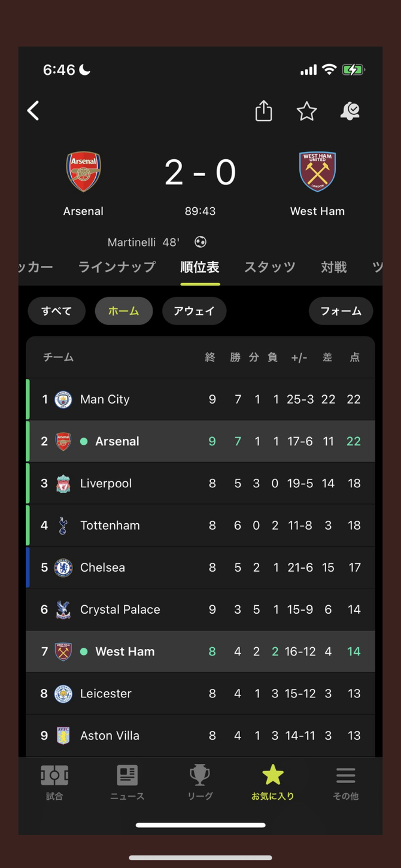Tap the West Ham crest in header
The image size is (401, 868).
(x=317, y=172)
